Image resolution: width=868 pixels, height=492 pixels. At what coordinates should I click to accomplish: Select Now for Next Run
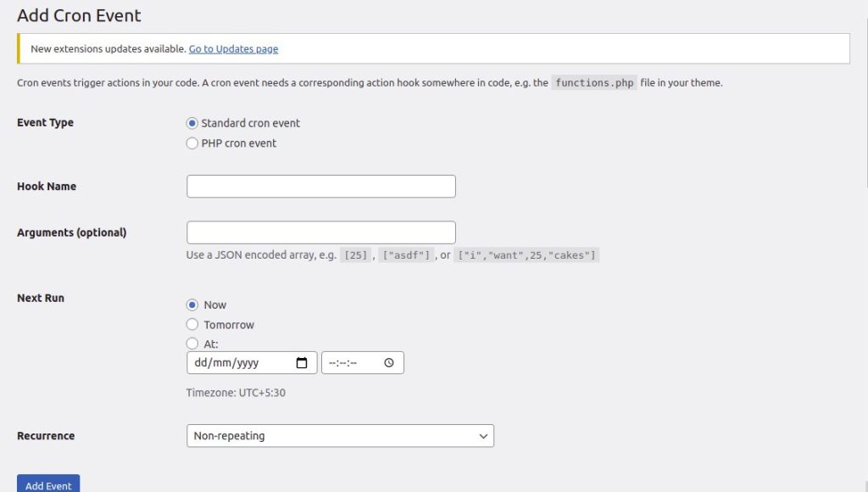[x=192, y=305]
